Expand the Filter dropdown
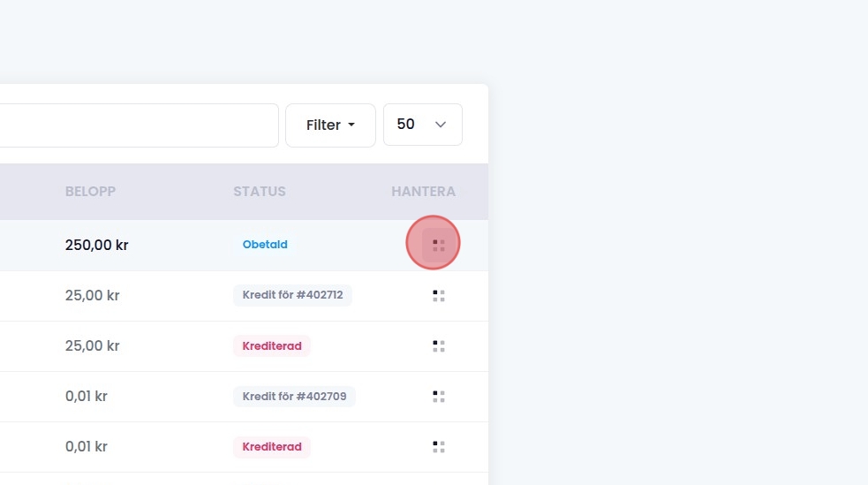This screenshot has width=868, height=485. click(330, 125)
